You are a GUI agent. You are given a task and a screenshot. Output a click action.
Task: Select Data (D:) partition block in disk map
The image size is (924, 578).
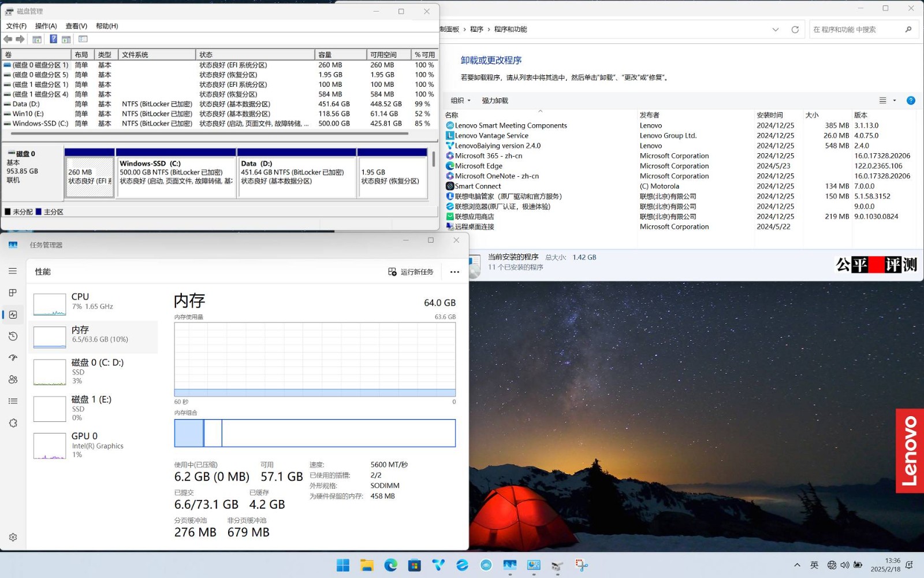tap(297, 173)
